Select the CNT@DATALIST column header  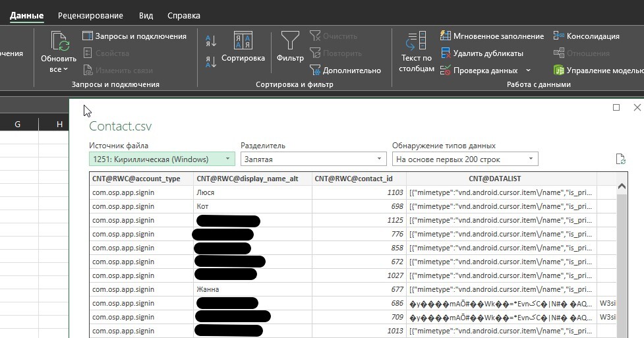(501, 179)
